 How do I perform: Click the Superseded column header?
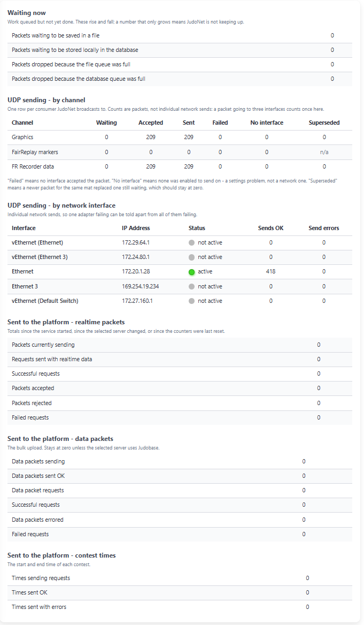[324, 123]
